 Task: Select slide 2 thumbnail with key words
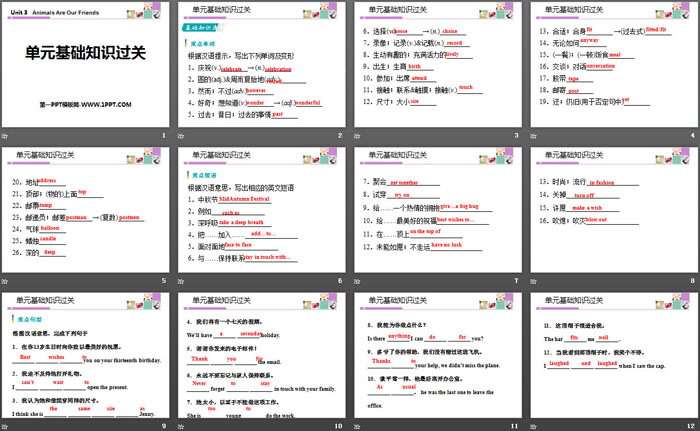click(x=262, y=64)
